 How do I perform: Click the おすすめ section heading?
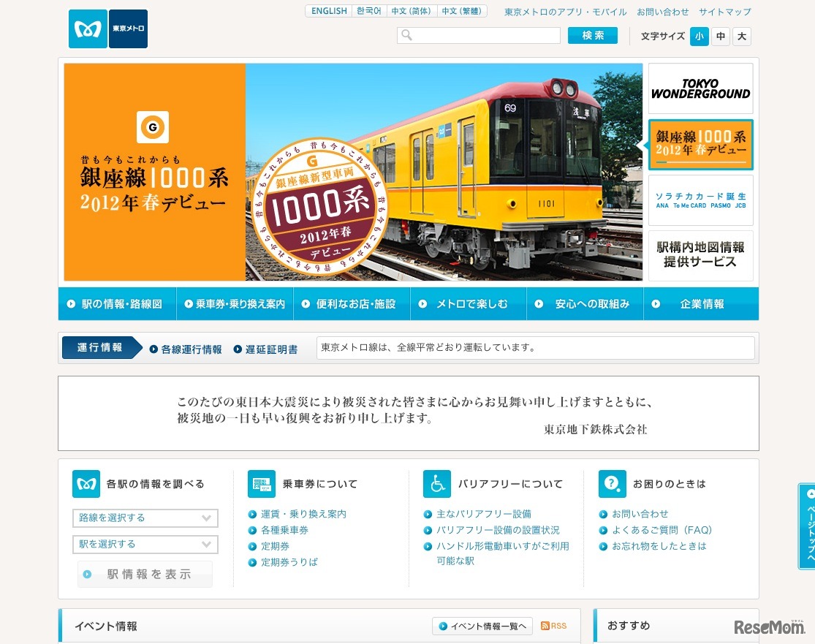(629, 625)
